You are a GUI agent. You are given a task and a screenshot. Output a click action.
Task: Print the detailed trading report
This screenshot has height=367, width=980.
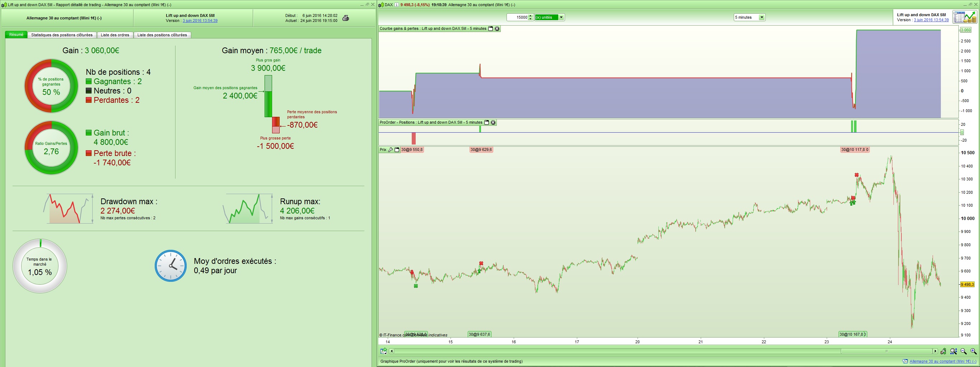[345, 18]
